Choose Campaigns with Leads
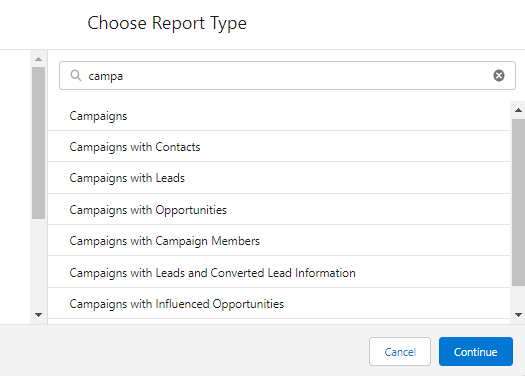Screen dimensions: 525x376 (x=279, y=178)
